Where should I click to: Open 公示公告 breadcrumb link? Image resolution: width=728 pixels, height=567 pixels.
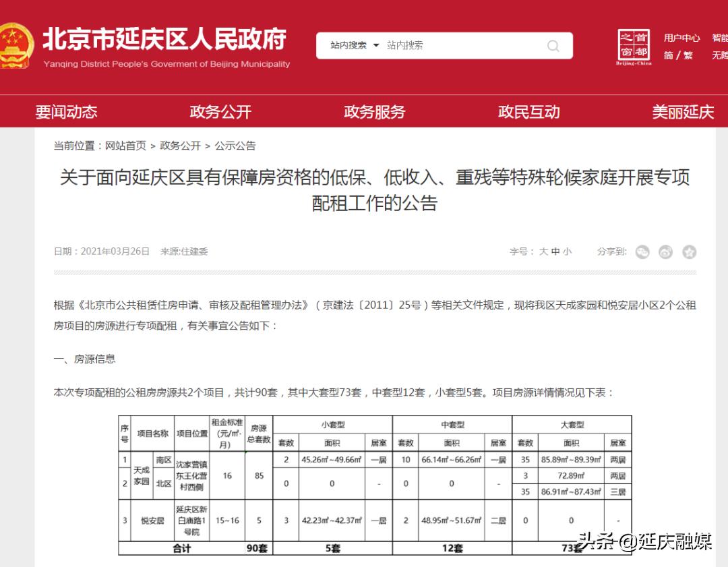235,146
